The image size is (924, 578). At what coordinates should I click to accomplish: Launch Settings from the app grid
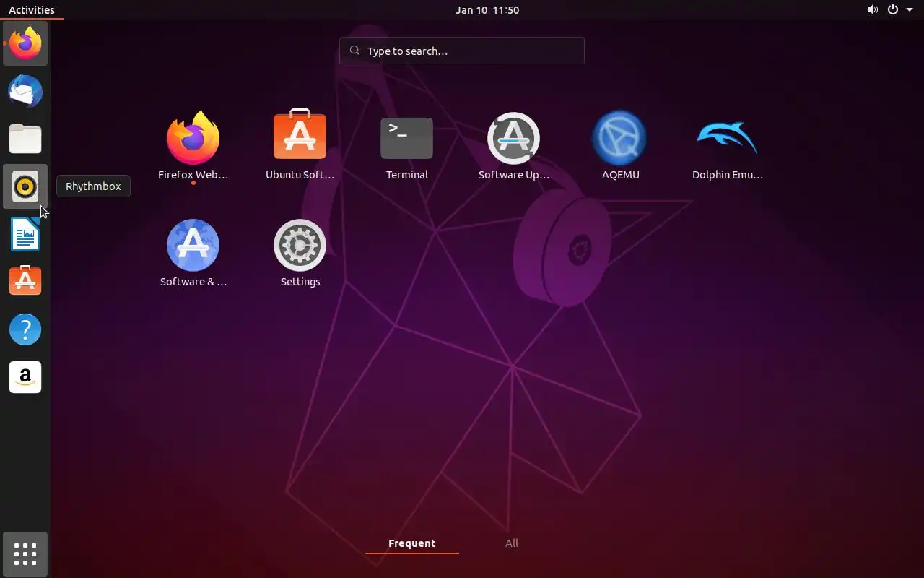[300, 254]
